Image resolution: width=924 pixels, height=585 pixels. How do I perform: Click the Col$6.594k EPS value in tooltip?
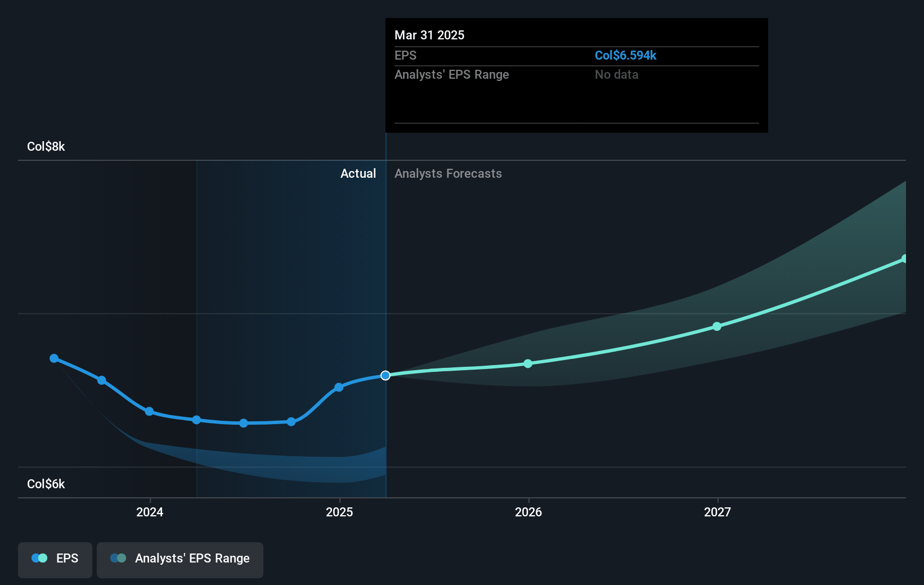(626, 55)
